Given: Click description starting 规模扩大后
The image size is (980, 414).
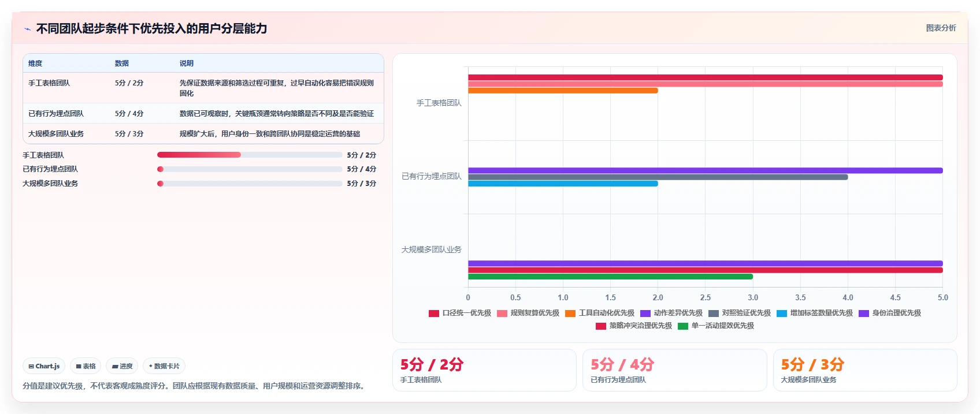Looking at the screenshot, I should [x=270, y=134].
